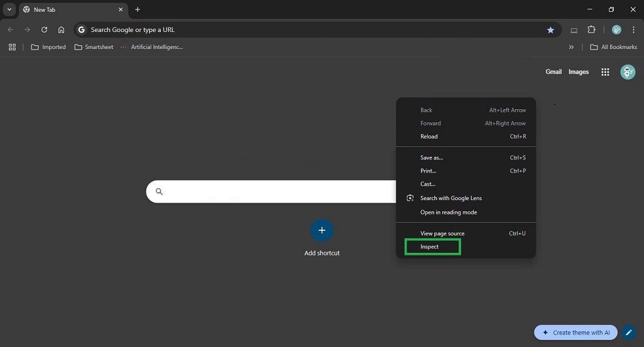644x347 pixels.
Task: Open the Images link
Action: click(x=578, y=72)
